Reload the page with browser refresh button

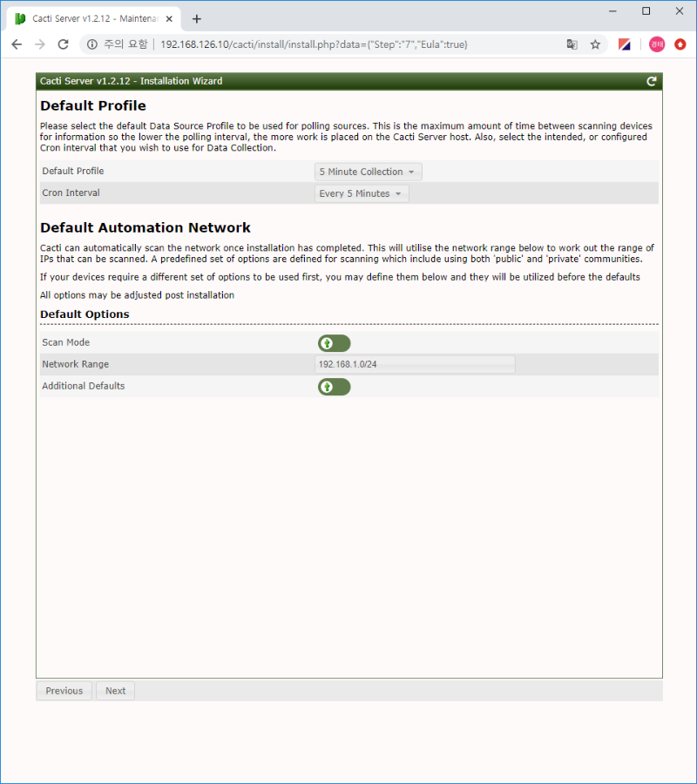(x=62, y=44)
